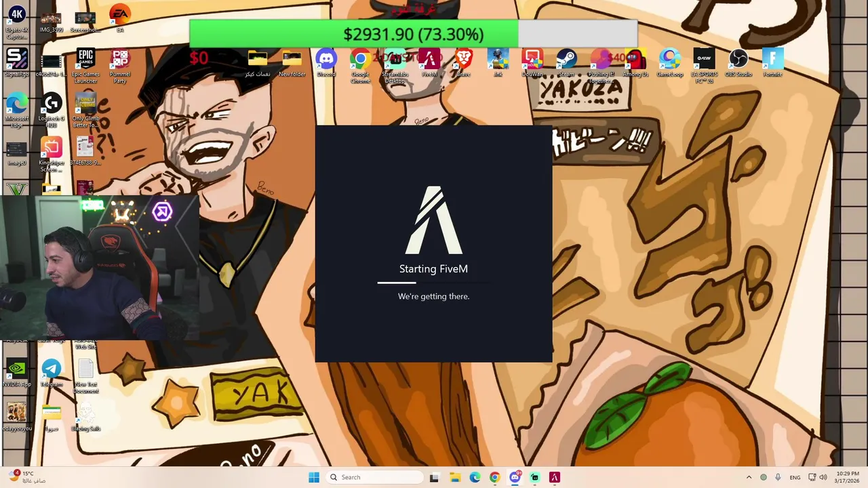868x488 pixels.
Task: Open Pushing It! Together desktop shortcut
Action: tap(601, 65)
